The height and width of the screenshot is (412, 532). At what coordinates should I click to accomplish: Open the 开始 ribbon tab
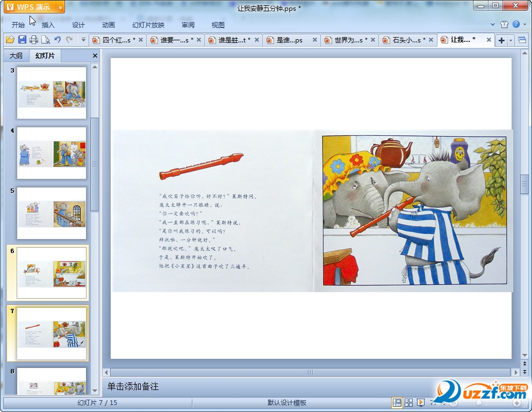(x=18, y=25)
